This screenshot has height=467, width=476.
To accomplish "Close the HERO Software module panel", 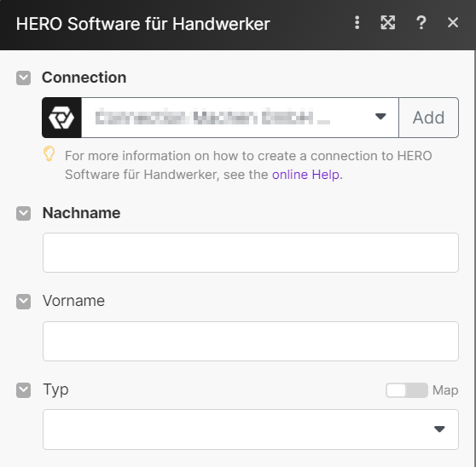I will 453,23.
